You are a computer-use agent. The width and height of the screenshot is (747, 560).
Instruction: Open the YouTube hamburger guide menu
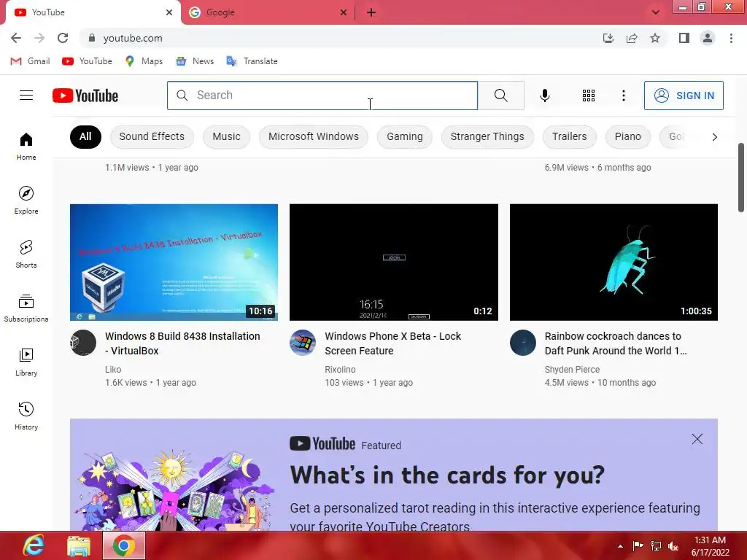click(26, 96)
